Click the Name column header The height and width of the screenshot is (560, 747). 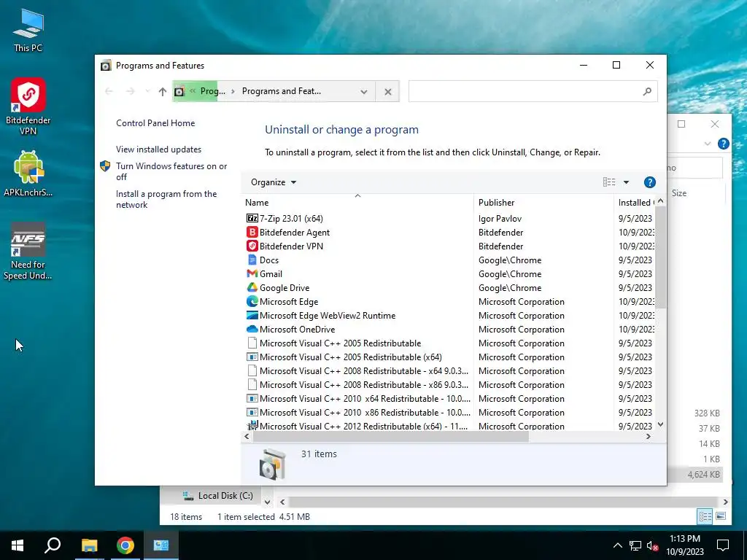coord(357,203)
